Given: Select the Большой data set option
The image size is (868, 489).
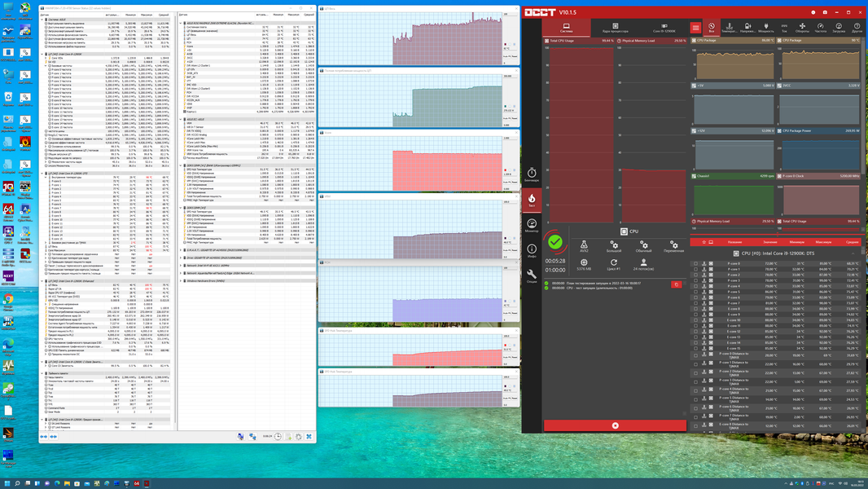Looking at the screenshot, I should click(613, 246).
